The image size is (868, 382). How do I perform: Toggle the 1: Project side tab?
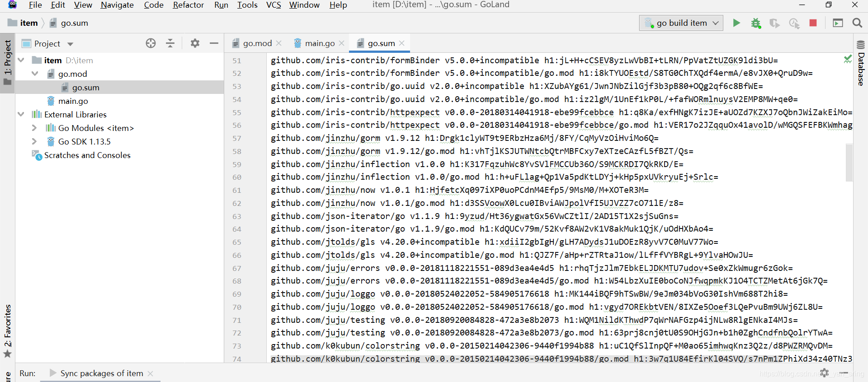click(x=8, y=62)
